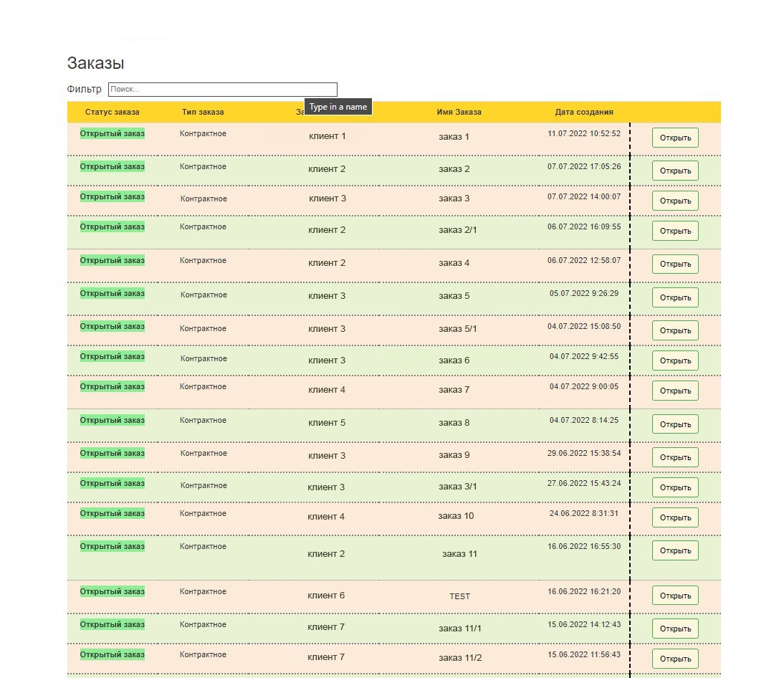Click the Заказы page heading
The height and width of the screenshot is (678, 784).
(96, 63)
